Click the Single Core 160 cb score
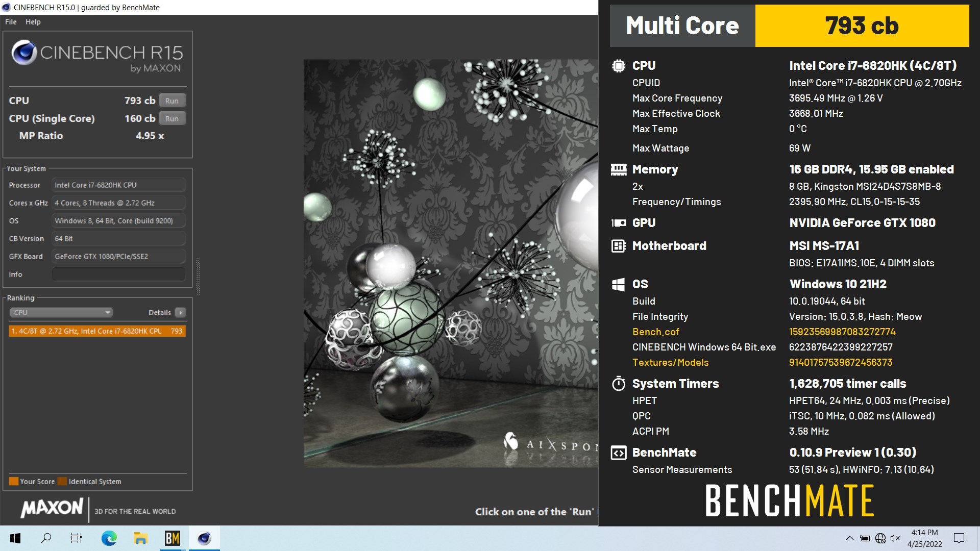The height and width of the screenshot is (551, 980). 140,118
